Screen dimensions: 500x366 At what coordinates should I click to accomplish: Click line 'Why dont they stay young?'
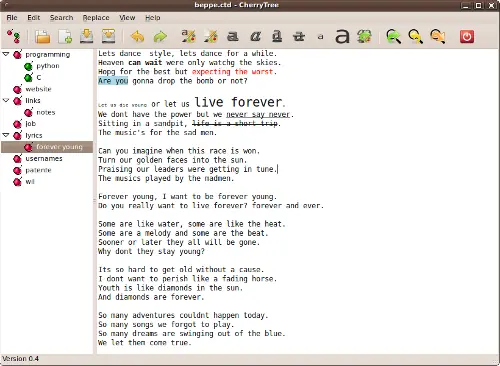(x=151, y=251)
